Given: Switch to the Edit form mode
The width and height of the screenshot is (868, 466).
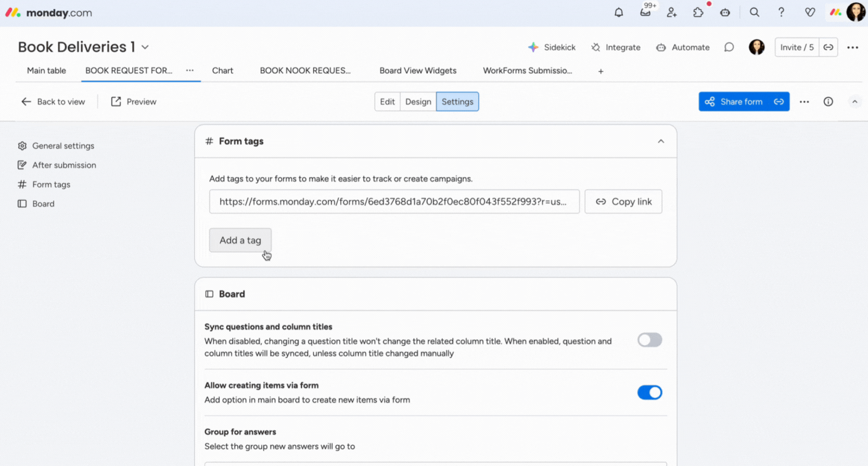Looking at the screenshot, I should tap(387, 101).
